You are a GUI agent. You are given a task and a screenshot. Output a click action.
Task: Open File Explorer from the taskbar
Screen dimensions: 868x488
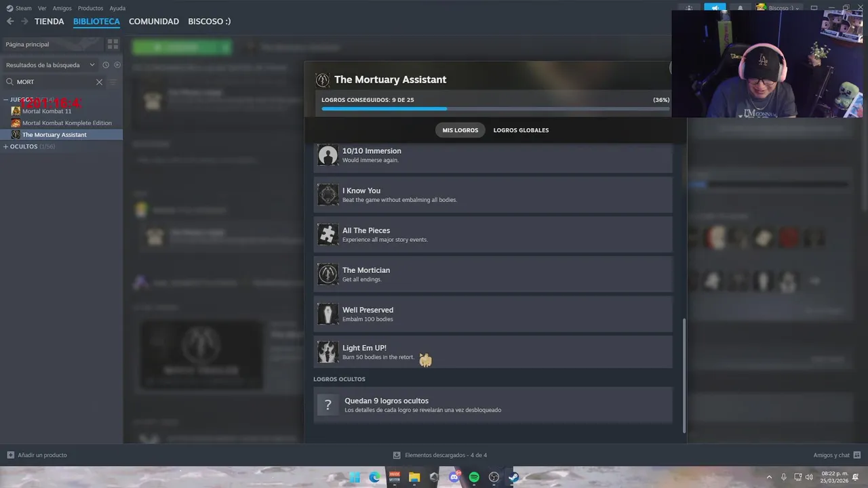click(x=414, y=477)
